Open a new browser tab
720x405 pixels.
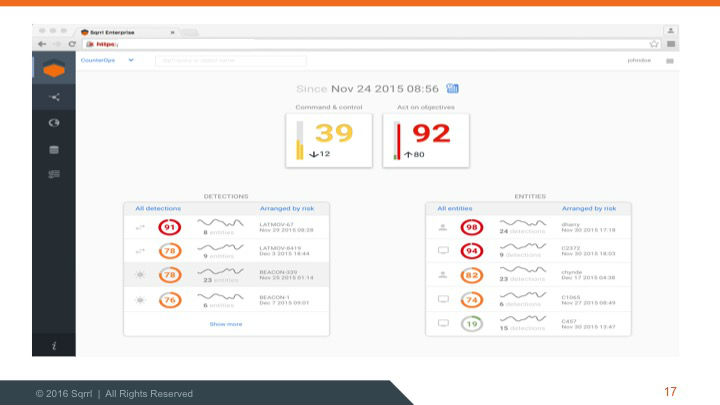click(189, 33)
